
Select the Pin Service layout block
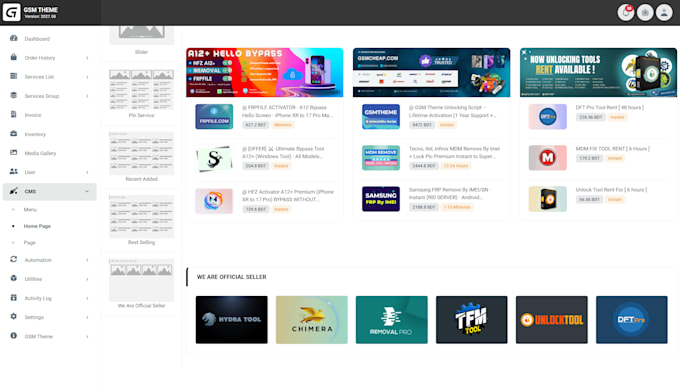click(141, 94)
